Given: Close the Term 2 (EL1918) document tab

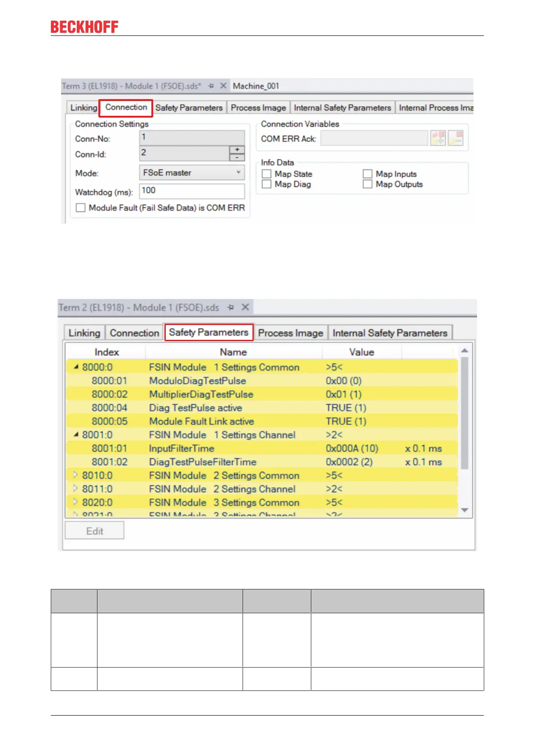Looking at the screenshot, I should click(x=245, y=307).
